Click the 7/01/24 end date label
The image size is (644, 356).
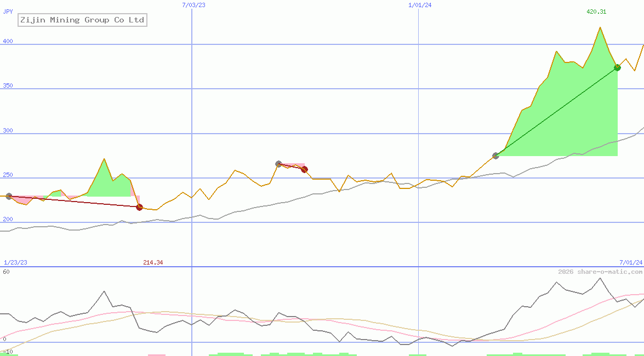(x=631, y=262)
